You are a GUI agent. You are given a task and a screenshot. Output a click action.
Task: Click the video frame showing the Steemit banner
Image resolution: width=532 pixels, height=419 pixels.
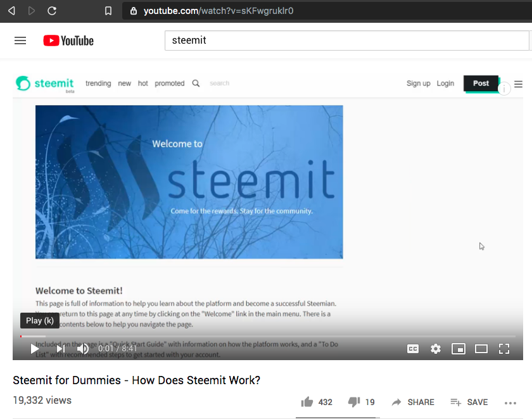pos(189,182)
